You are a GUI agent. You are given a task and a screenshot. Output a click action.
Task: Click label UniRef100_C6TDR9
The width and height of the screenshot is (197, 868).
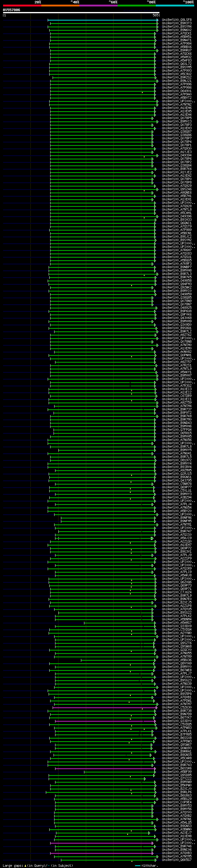tap(177, 396)
